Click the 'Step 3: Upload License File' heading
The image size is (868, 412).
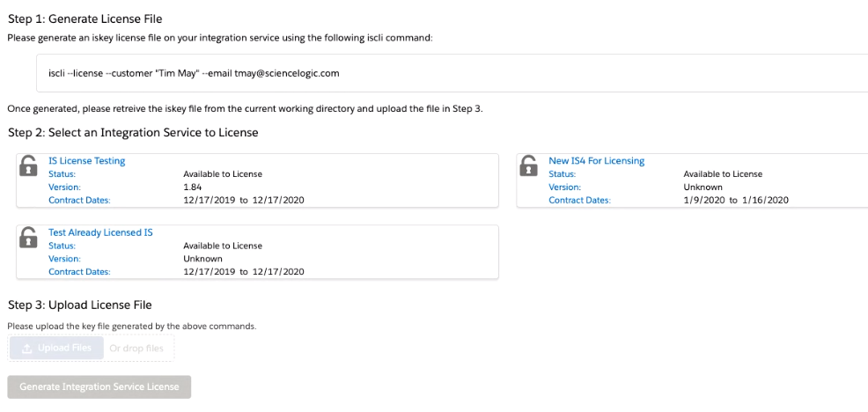(x=80, y=305)
